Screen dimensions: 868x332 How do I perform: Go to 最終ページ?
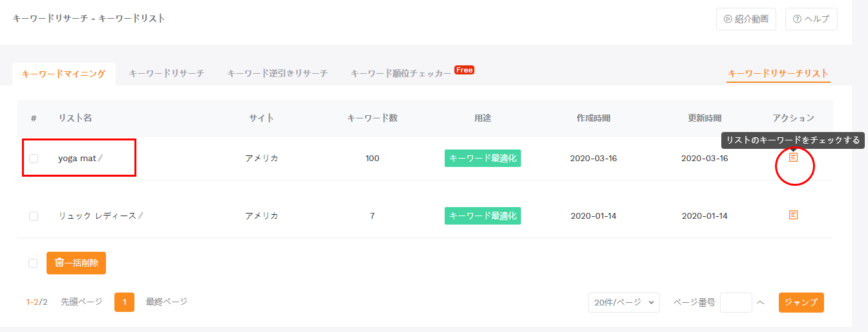tap(167, 302)
